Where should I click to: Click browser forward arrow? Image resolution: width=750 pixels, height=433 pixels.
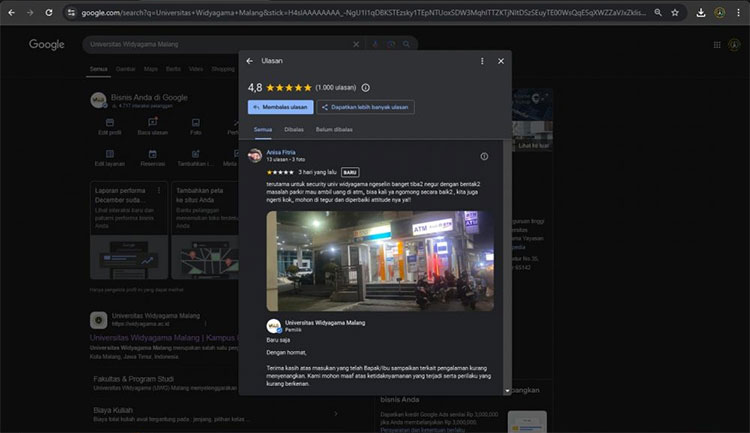[30, 13]
